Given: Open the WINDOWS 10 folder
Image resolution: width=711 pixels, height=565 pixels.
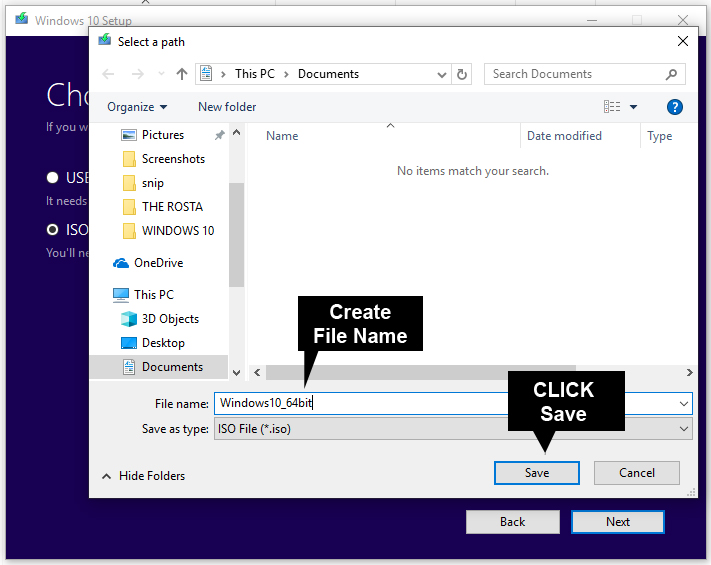Looking at the screenshot, I should (178, 231).
